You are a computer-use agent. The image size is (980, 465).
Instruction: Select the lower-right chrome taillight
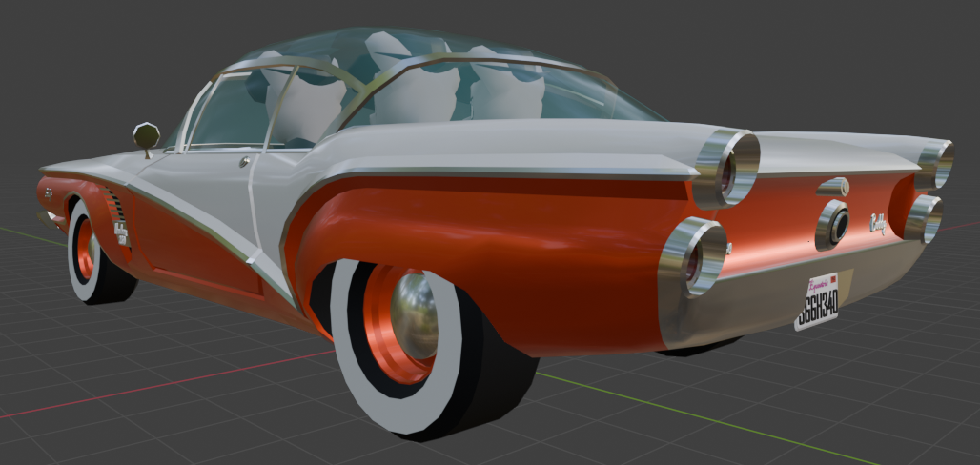click(x=924, y=218)
